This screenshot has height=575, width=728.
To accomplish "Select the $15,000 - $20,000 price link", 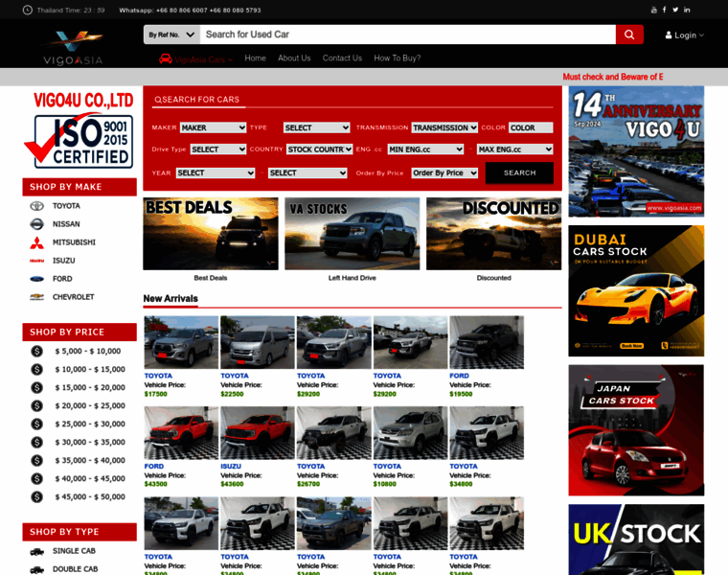I will [90, 387].
